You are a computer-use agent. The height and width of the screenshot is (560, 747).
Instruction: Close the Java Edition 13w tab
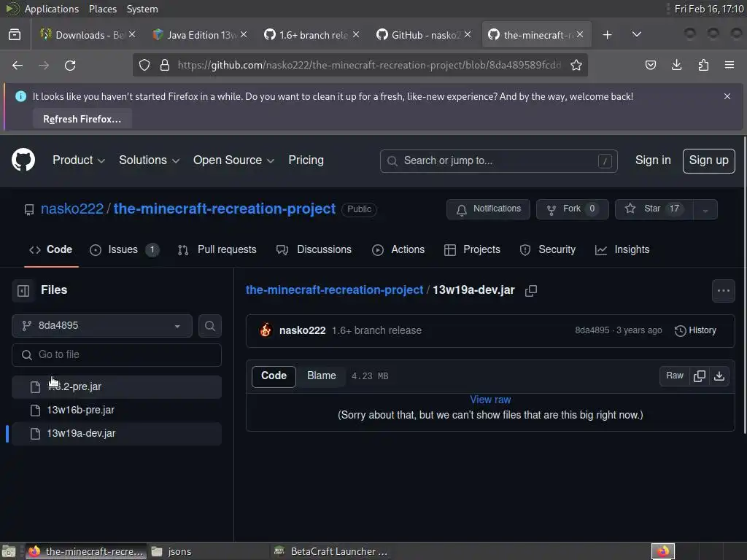click(244, 34)
